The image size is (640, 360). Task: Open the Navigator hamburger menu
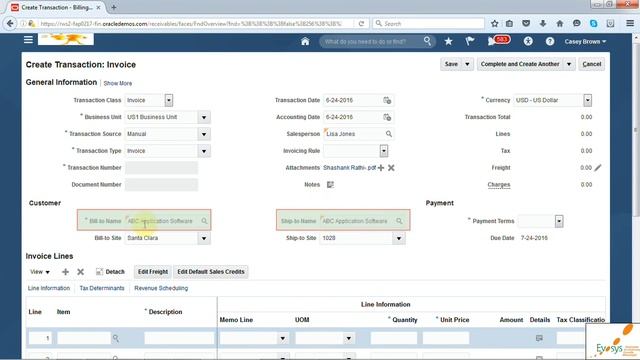click(x=28, y=40)
